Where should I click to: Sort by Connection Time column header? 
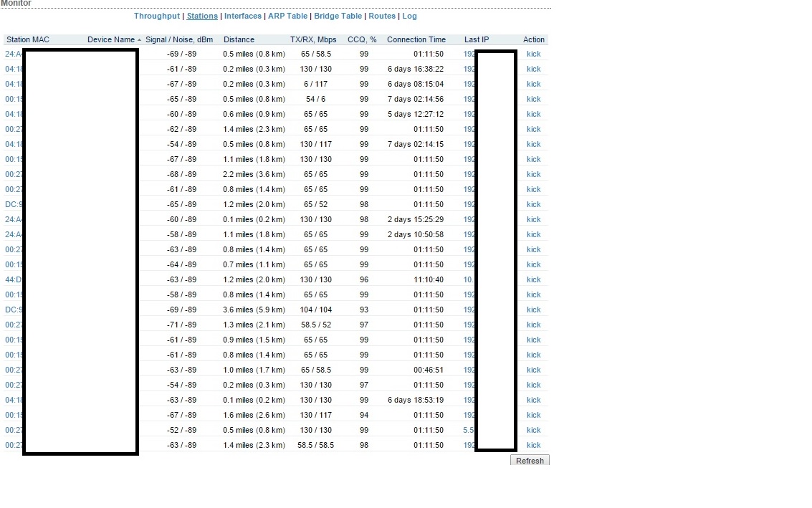(416, 40)
